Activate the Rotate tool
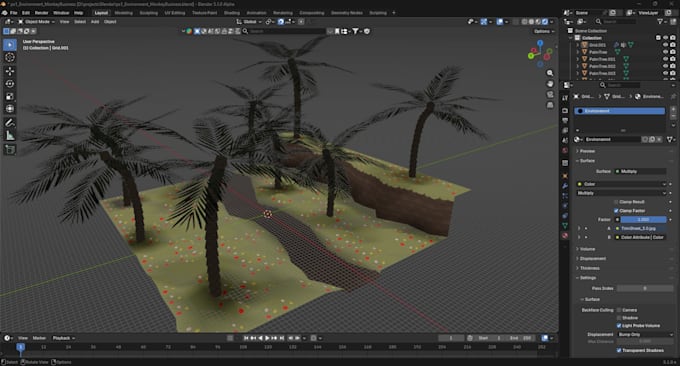The width and height of the screenshot is (680, 366). [x=10, y=84]
